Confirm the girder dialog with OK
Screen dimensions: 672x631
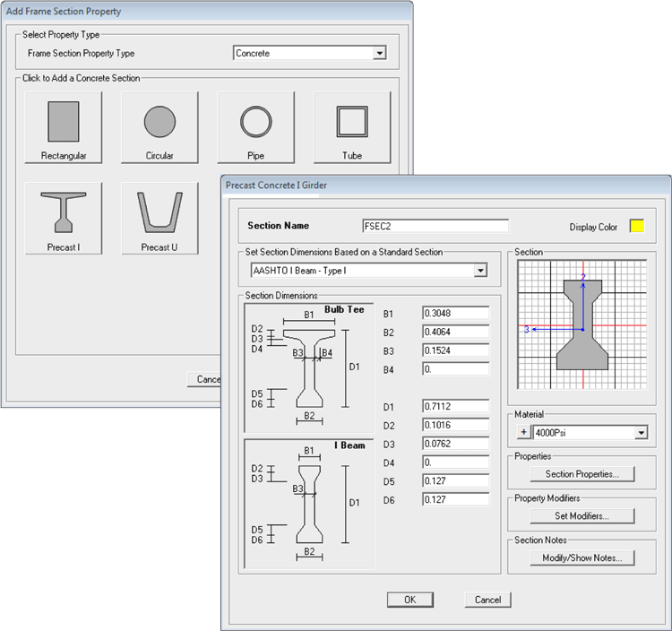tap(409, 600)
